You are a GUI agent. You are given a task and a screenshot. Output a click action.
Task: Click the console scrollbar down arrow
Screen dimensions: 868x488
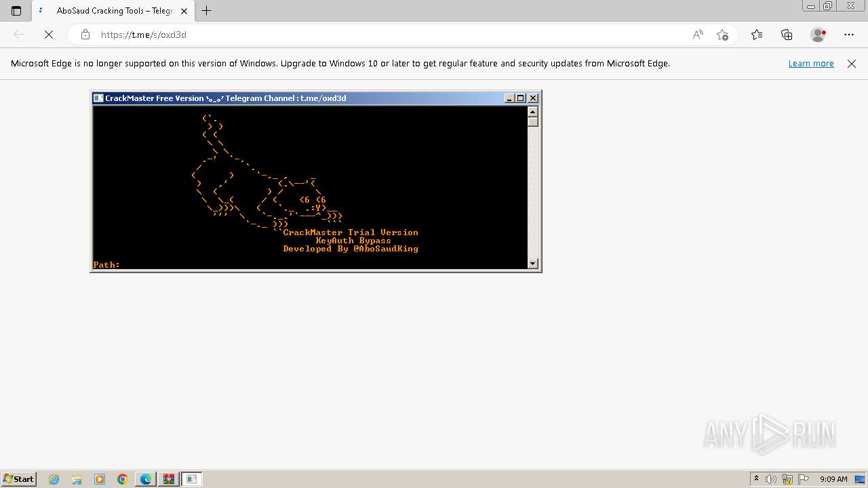[533, 264]
